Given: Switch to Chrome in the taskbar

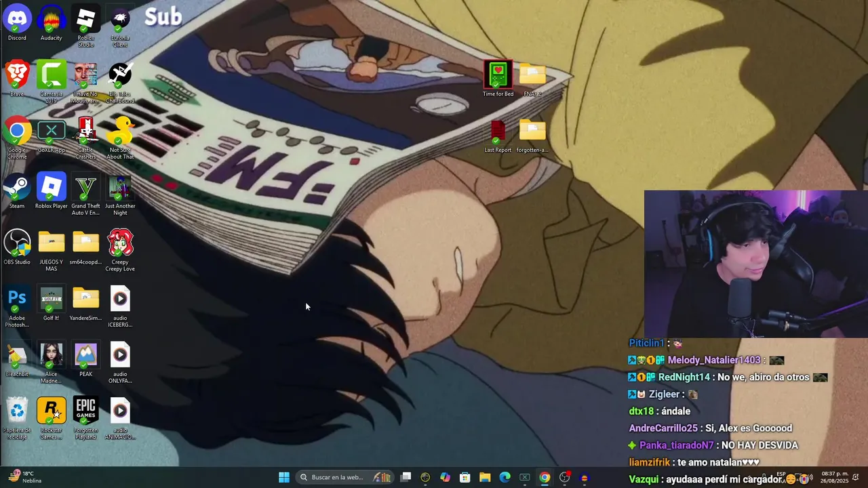Looking at the screenshot, I should pyautogui.click(x=545, y=477).
